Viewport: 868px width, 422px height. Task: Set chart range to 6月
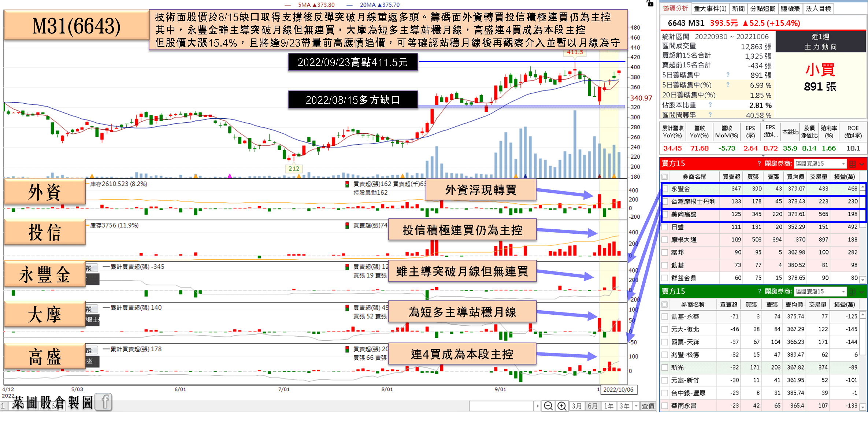point(593,406)
